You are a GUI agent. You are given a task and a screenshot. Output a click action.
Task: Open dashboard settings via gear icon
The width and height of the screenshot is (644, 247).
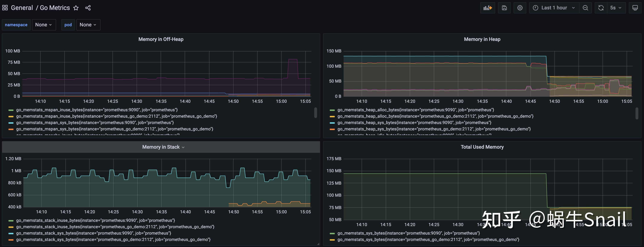click(520, 8)
